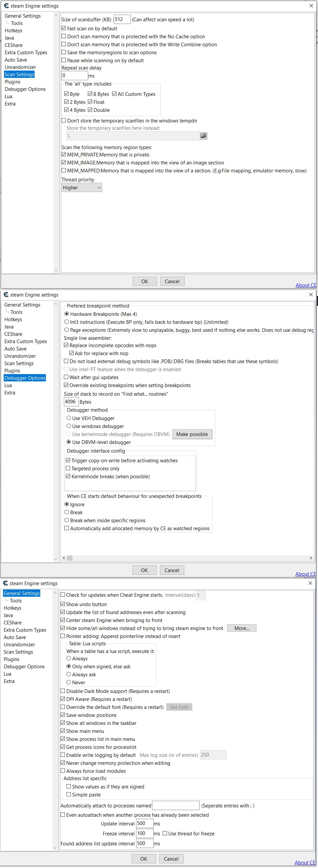The image size is (318, 868).
Task: Select Break for unexpected breakpoints
Action: (67, 513)
